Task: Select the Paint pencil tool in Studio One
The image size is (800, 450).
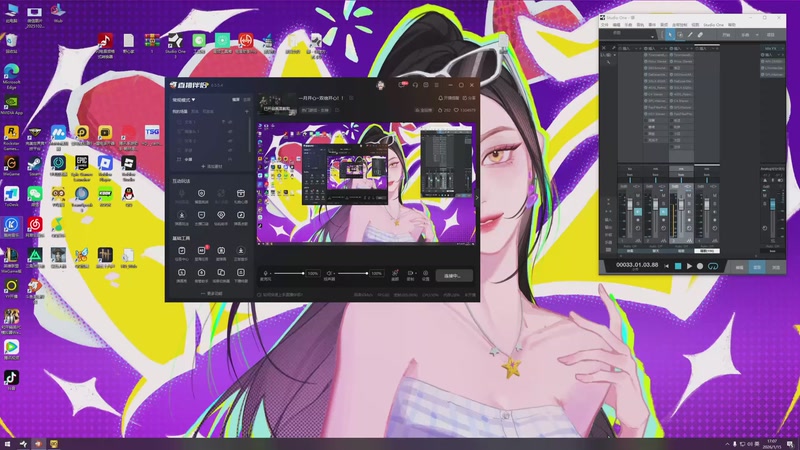Action: pyautogui.click(x=690, y=35)
